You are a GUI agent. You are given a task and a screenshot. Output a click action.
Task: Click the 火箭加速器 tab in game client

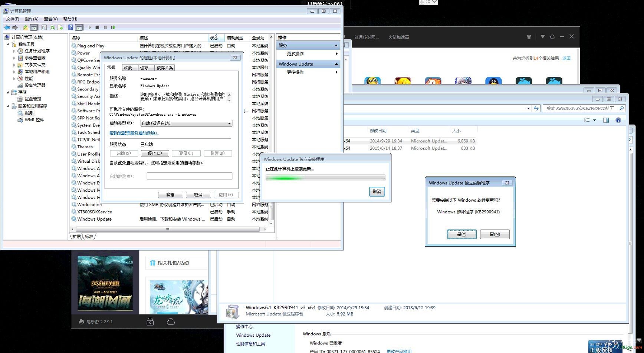tap(398, 37)
